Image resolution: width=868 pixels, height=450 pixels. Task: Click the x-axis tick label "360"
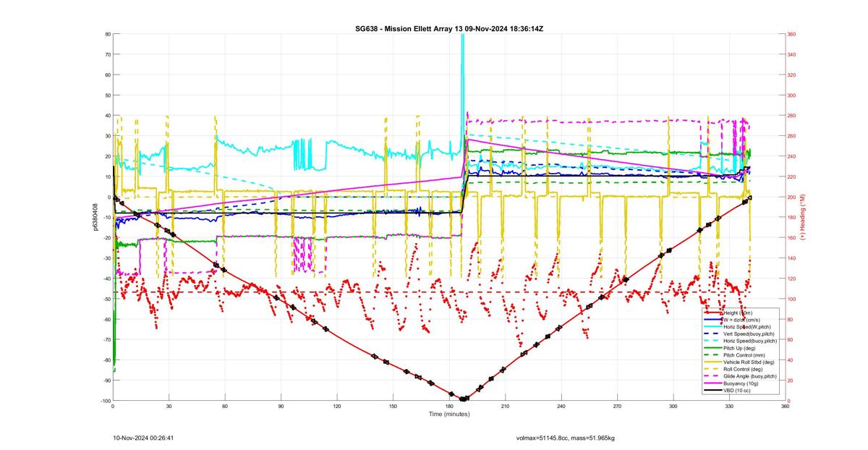click(x=786, y=407)
